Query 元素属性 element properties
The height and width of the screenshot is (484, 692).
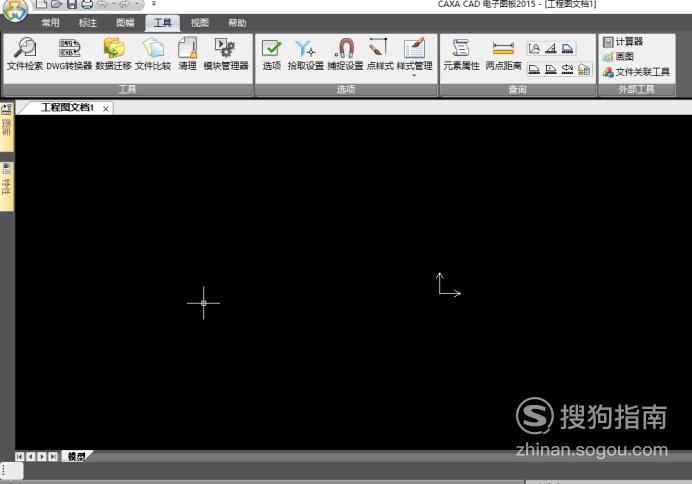tap(461, 54)
